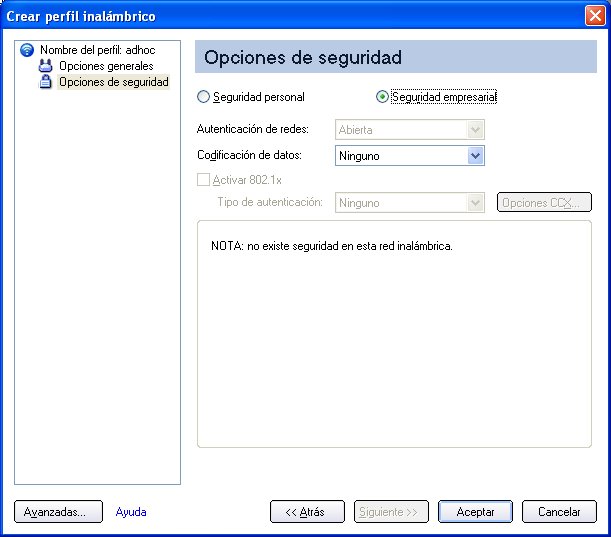Click the padlock icon for Opciones de seguridad
Viewport: 611px width, 537px height.
(x=46, y=82)
